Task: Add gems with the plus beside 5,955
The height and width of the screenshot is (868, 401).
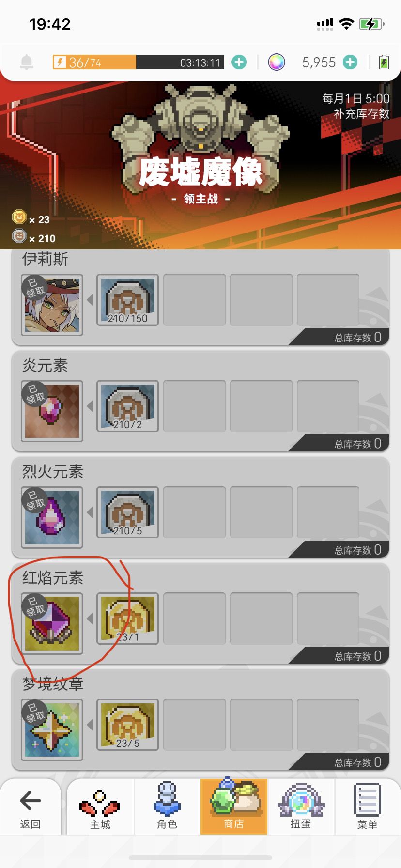Action: click(x=350, y=62)
